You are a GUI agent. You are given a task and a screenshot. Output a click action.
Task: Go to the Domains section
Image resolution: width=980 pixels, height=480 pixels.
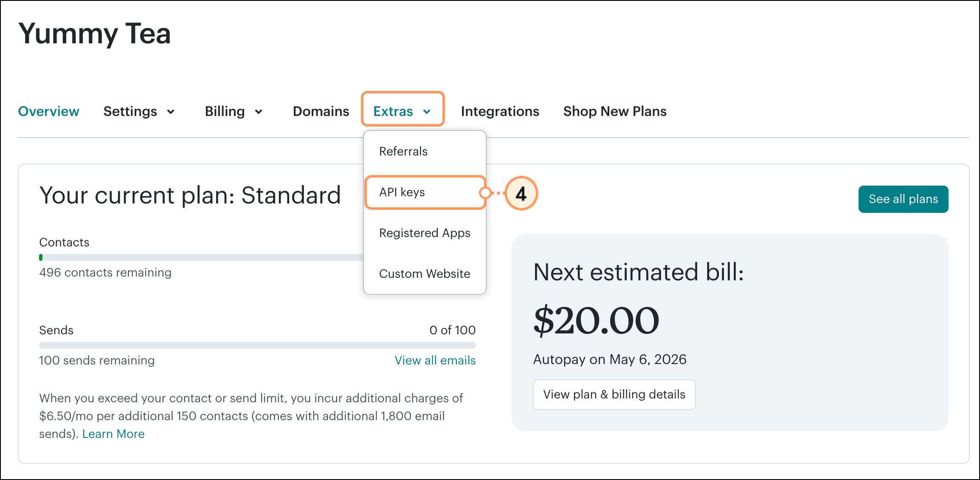point(321,111)
